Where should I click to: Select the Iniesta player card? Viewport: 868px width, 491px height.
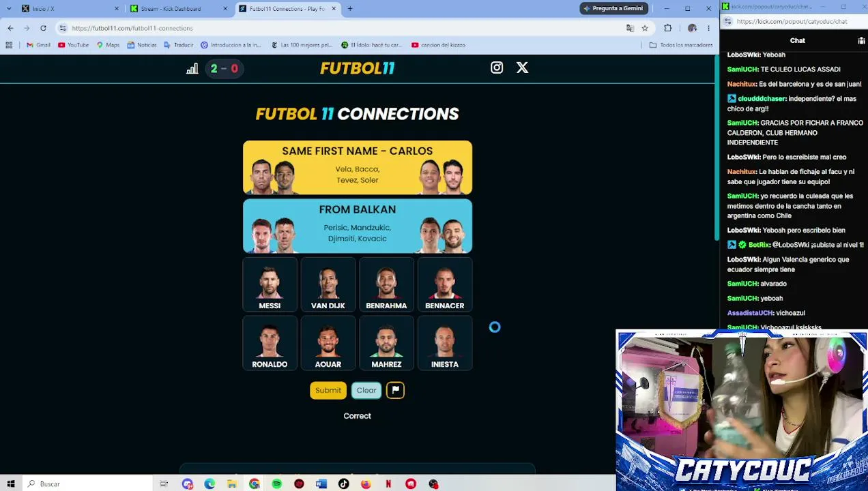click(445, 344)
